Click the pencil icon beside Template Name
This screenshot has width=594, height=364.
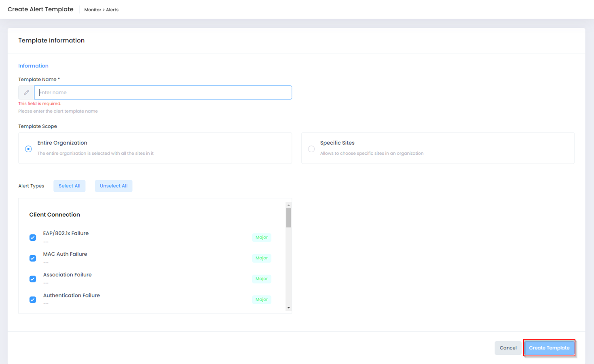[26, 93]
